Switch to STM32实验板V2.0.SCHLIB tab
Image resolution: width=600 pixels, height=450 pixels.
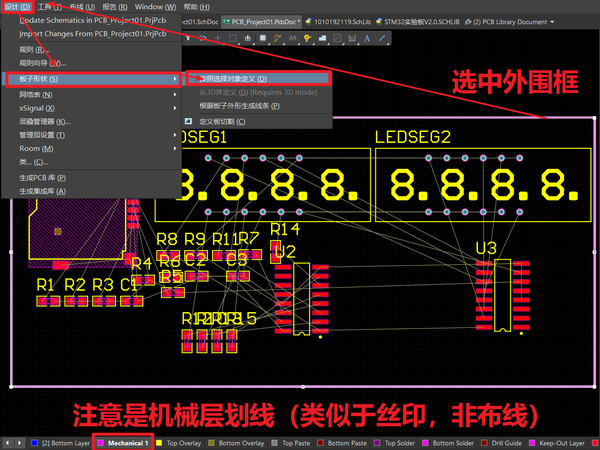(x=417, y=22)
